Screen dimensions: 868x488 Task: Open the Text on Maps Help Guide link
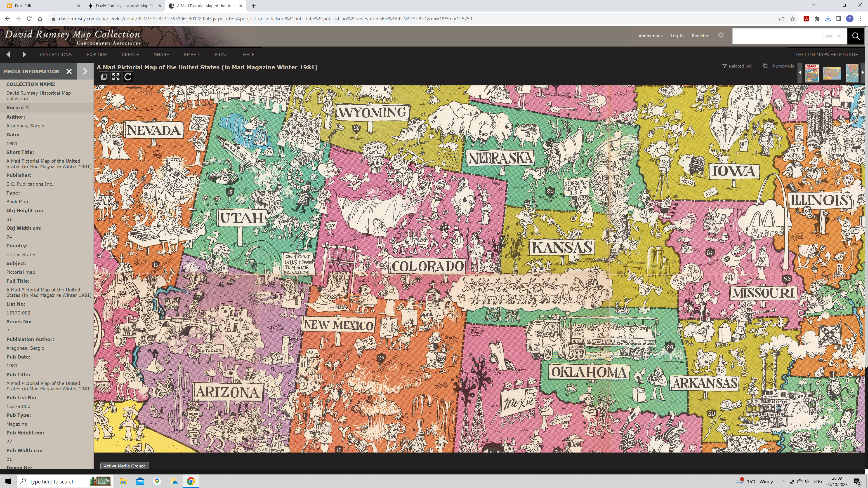point(826,54)
